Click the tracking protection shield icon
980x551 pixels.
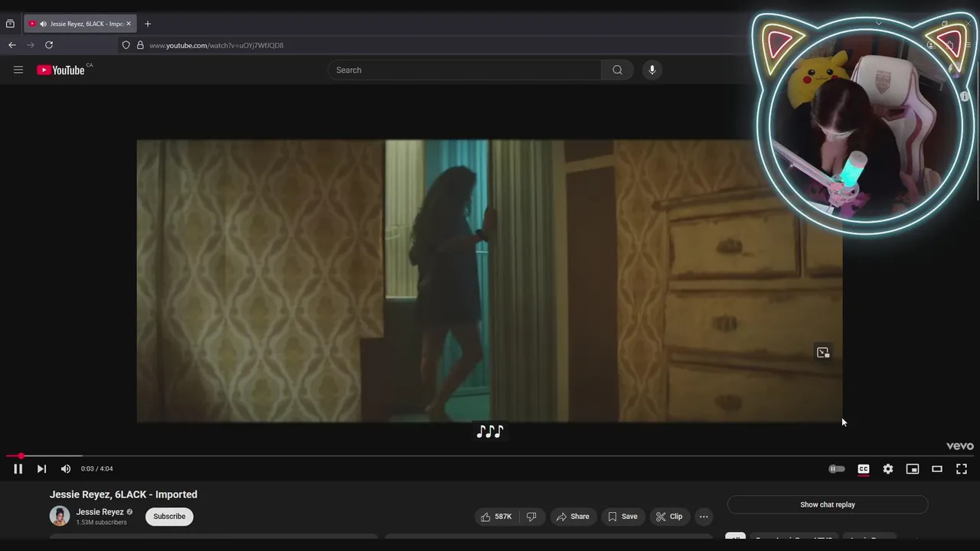click(126, 45)
